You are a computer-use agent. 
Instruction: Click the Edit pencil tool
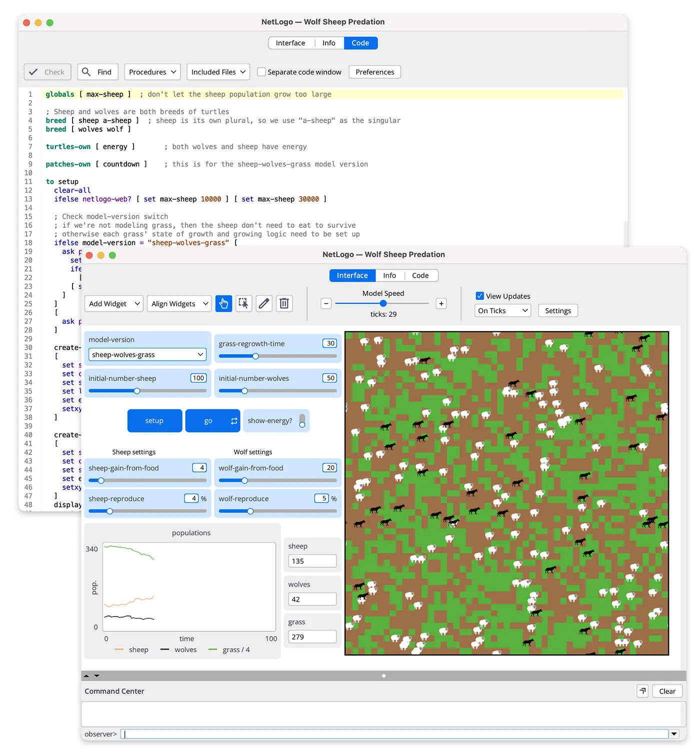tap(264, 303)
